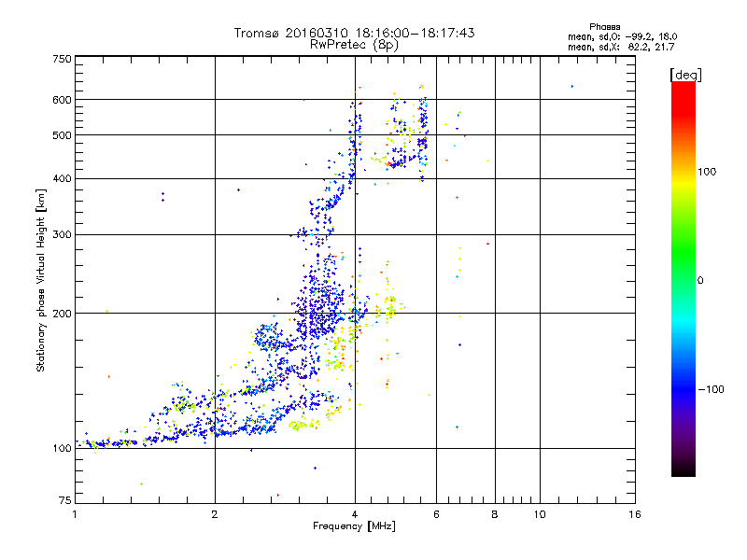Click the 'mean, sd,X: 82.2, 21.7' line

621,47
